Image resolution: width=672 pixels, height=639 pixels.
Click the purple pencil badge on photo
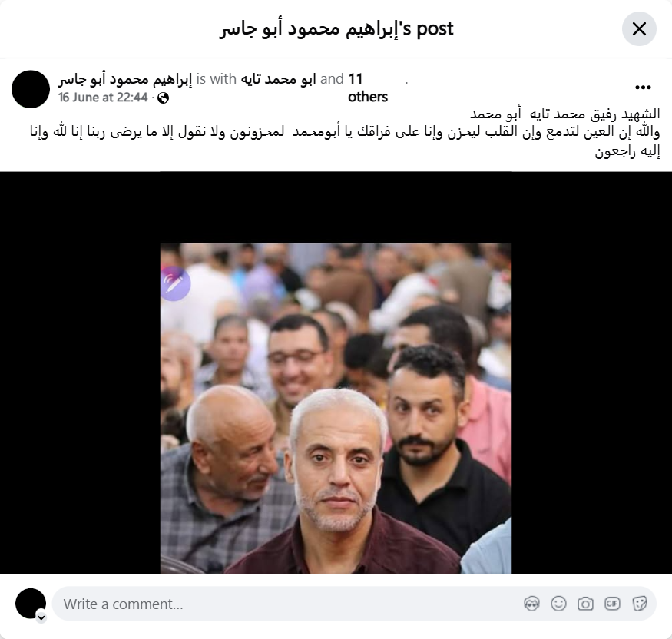[175, 283]
